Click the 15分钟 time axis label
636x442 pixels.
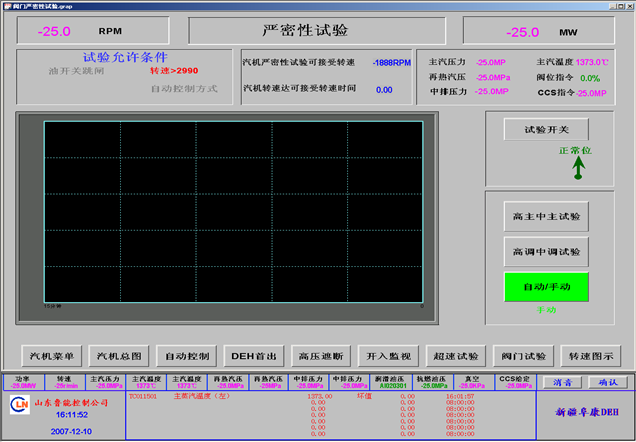[52, 306]
